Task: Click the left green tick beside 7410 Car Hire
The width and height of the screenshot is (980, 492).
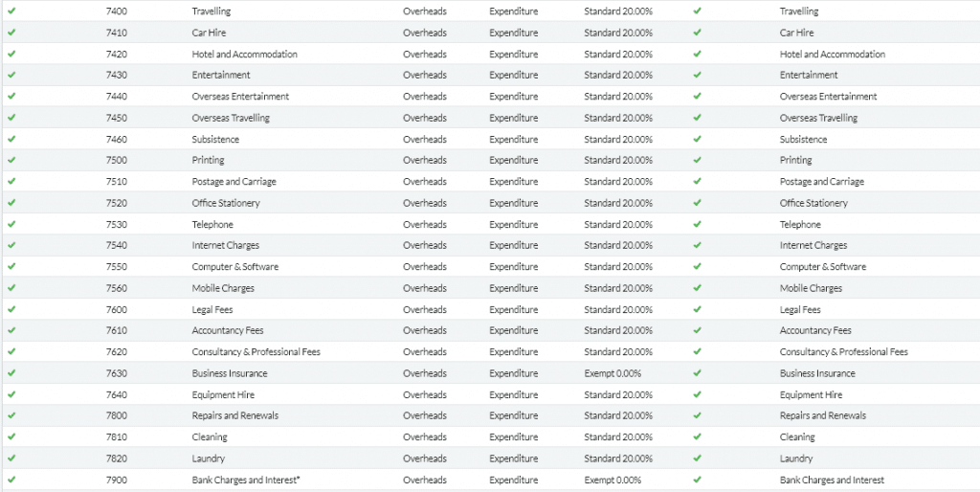Action: point(11,33)
